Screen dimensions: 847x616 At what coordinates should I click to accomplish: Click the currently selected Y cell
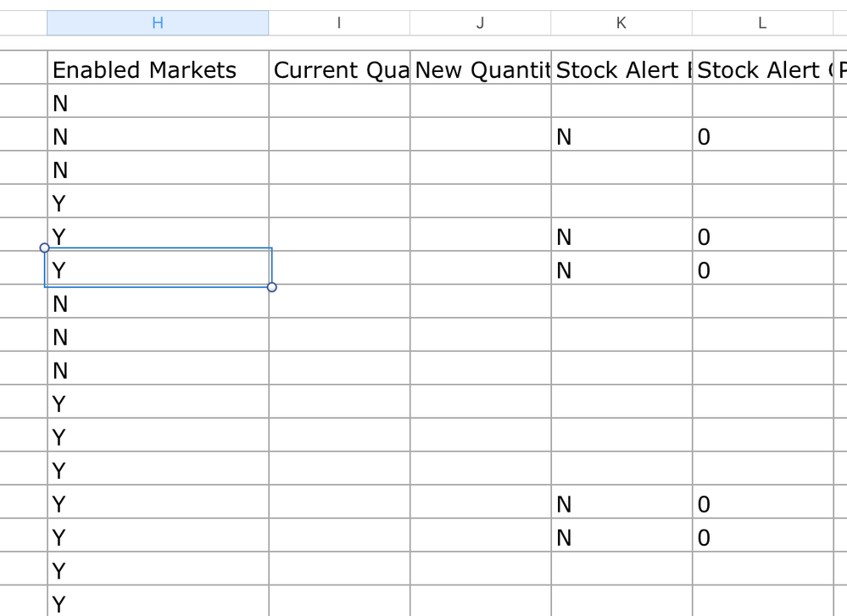click(158, 269)
